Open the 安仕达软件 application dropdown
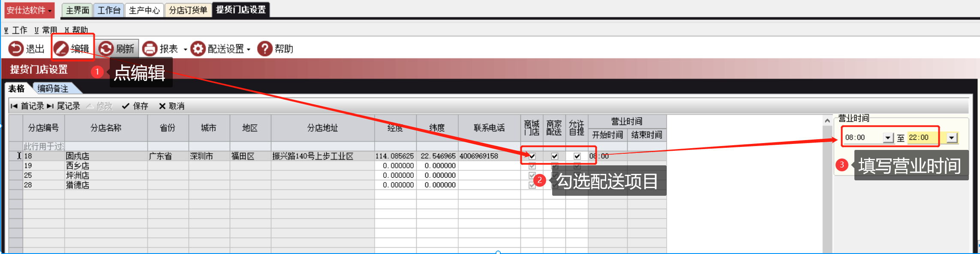 tap(29, 10)
